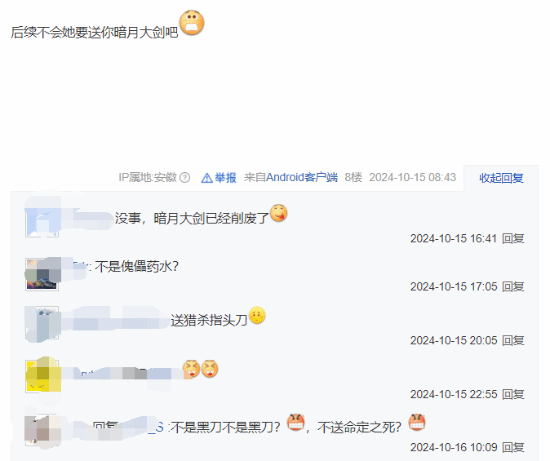Open the yellow avatar of fourth commenter
Viewport: 550px width, 461px height.
click(x=42, y=376)
